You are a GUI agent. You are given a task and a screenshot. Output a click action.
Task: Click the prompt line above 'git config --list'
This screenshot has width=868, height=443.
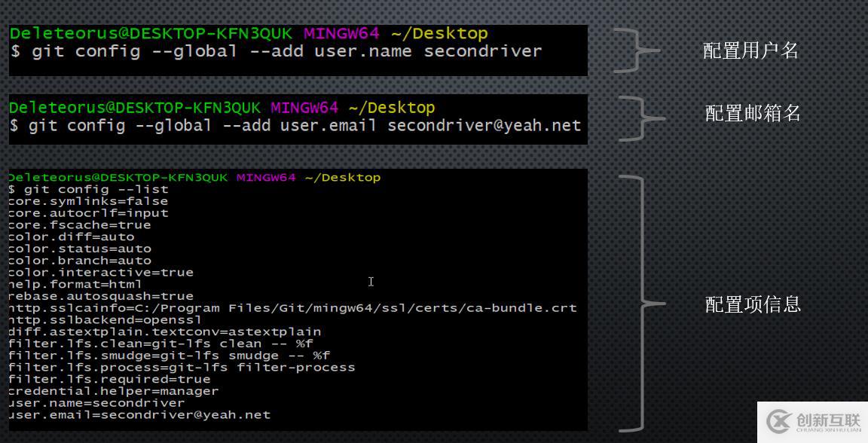pyautogui.click(x=195, y=178)
